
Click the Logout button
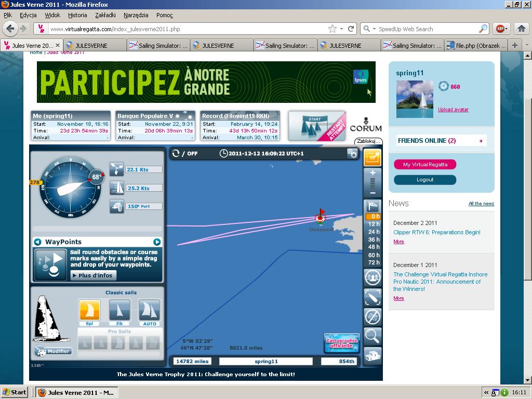[424, 180]
